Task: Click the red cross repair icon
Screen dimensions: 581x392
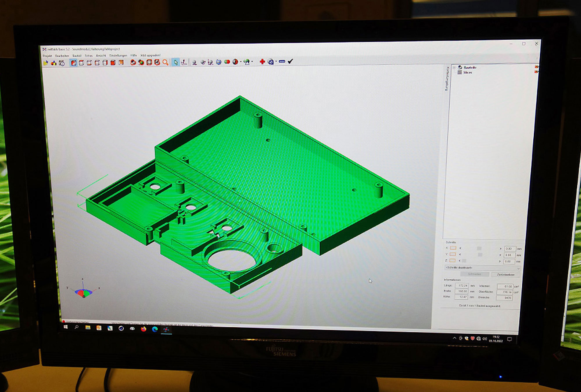Action: 262,62
